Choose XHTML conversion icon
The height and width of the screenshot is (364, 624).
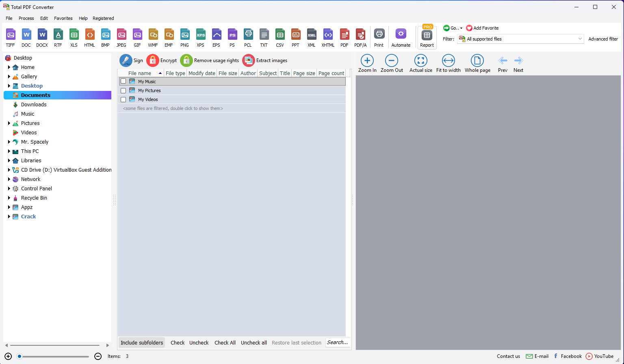pos(328,38)
